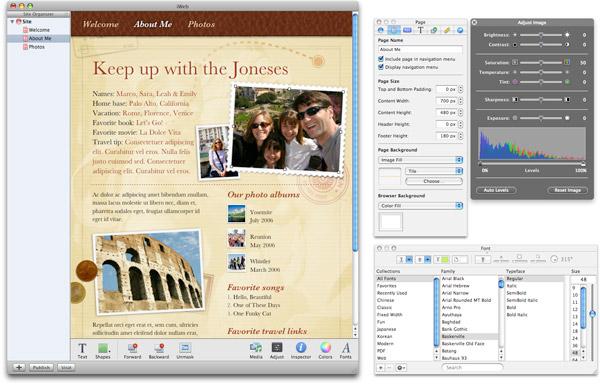Collapse the Site tree in organizer
The width and height of the screenshot is (600, 385).
[x=12, y=22]
